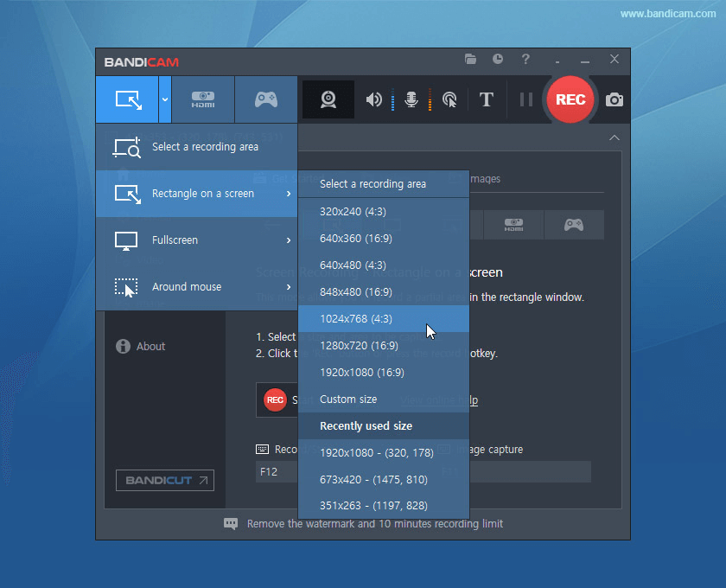The height and width of the screenshot is (588, 726).
Task: Open the help question mark icon
Action: pos(525,60)
